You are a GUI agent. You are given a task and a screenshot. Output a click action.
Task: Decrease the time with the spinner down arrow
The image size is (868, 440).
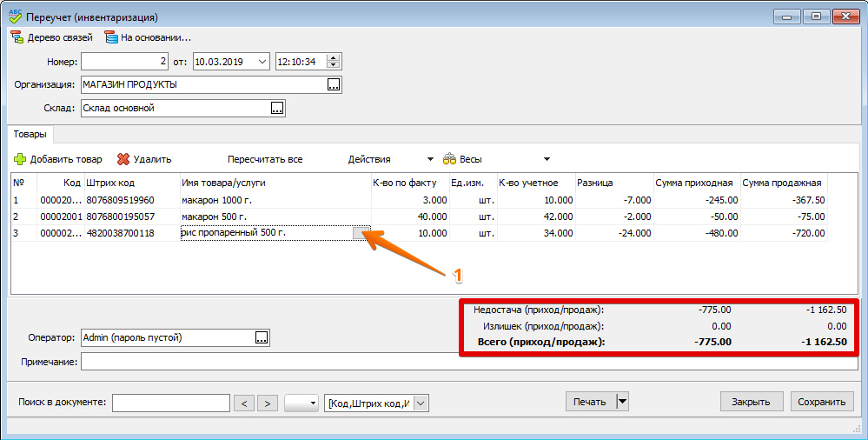click(333, 65)
